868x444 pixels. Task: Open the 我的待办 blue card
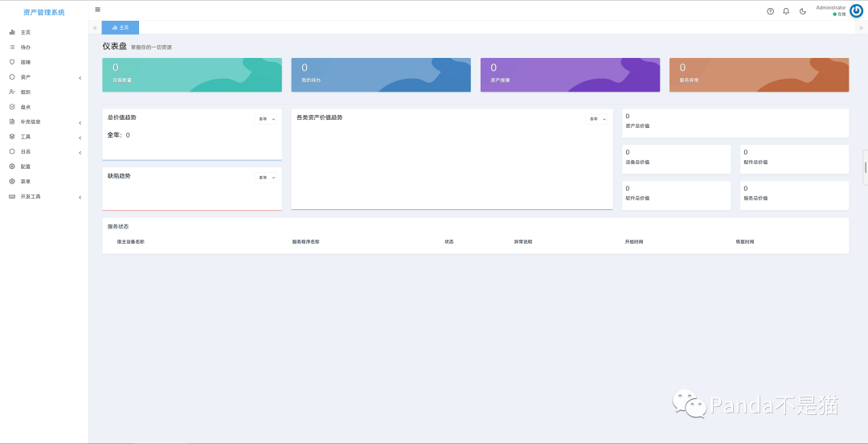pos(381,75)
